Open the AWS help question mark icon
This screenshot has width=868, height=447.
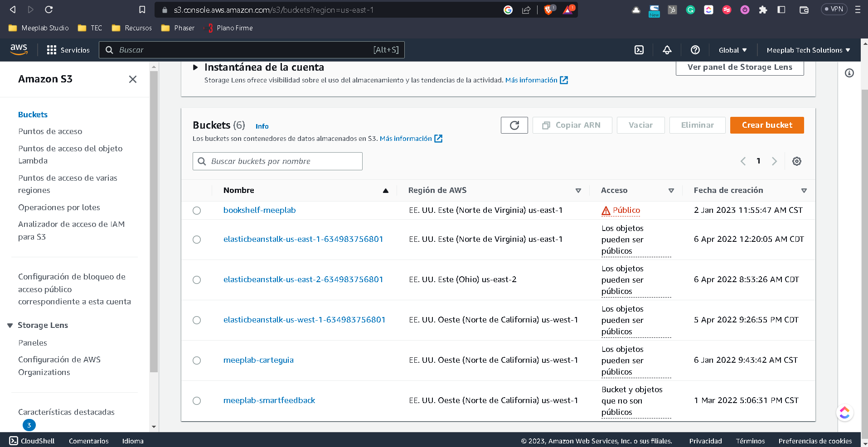click(x=695, y=50)
